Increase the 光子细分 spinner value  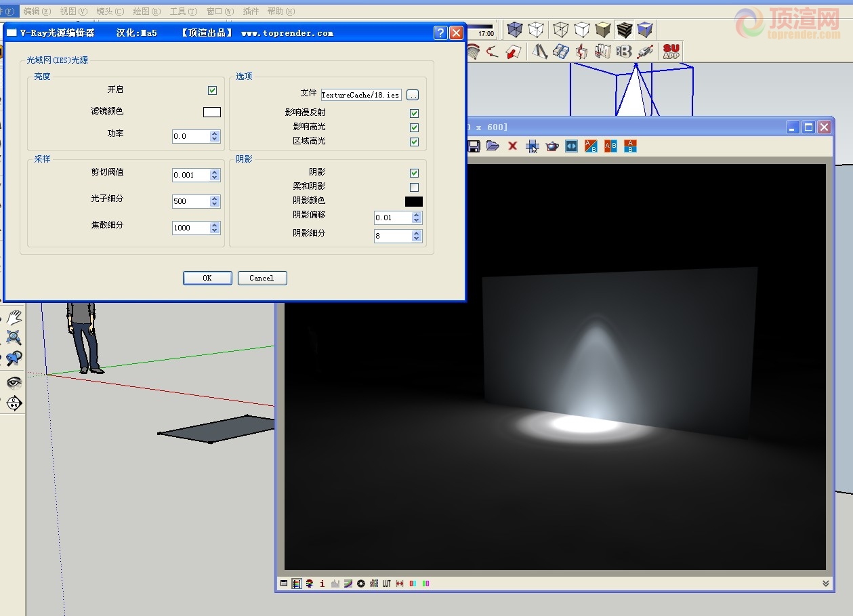(215, 199)
